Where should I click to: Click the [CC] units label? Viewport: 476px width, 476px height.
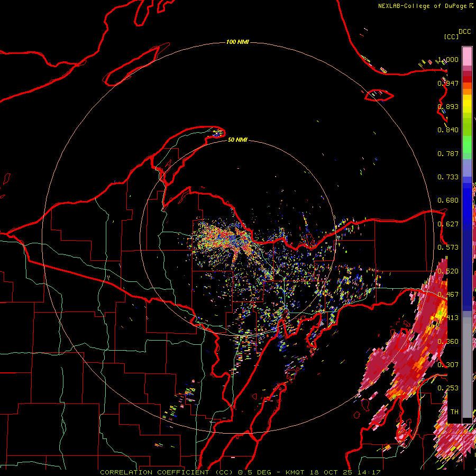(451, 36)
